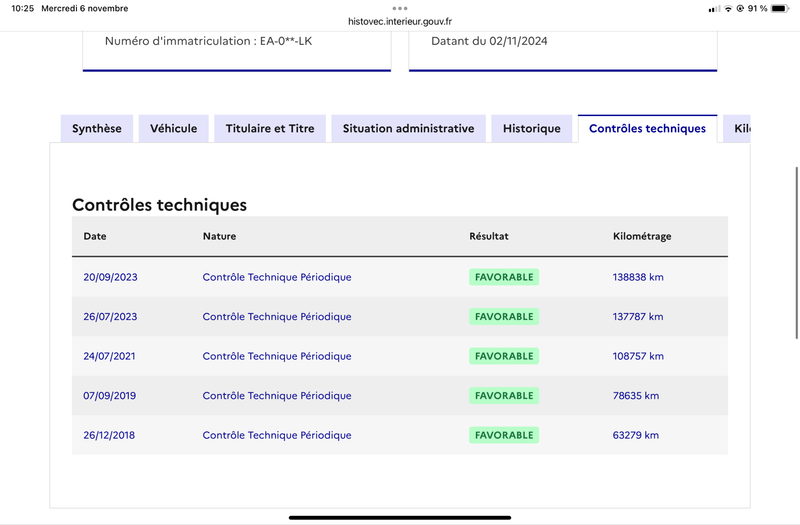Click the 78635 km mileage value

(x=636, y=395)
